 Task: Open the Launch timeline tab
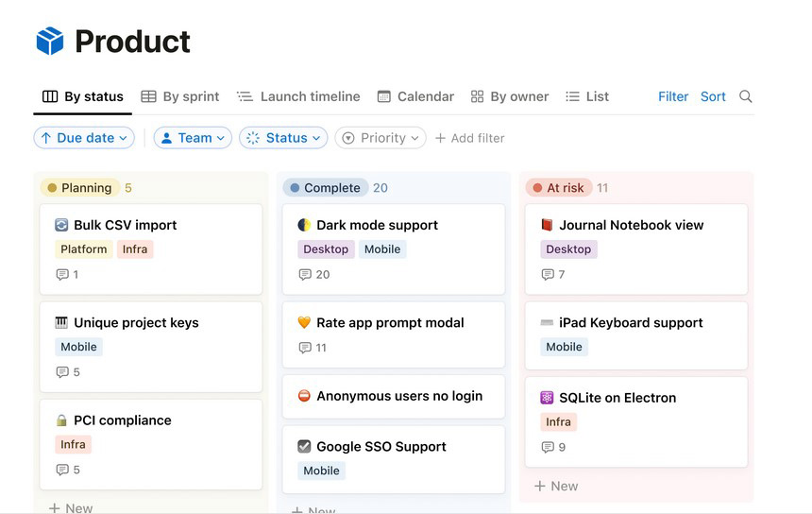pyautogui.click(x=298, y=96)
